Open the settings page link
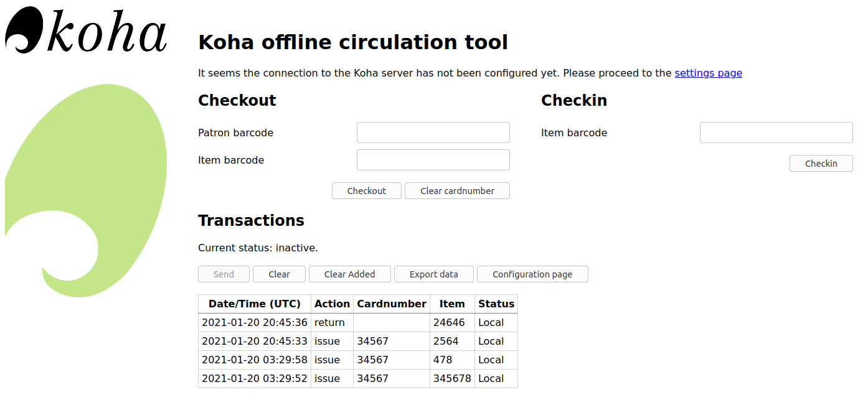Image resolution: width=868 pixels, height=405 pixels. point(708,73)
